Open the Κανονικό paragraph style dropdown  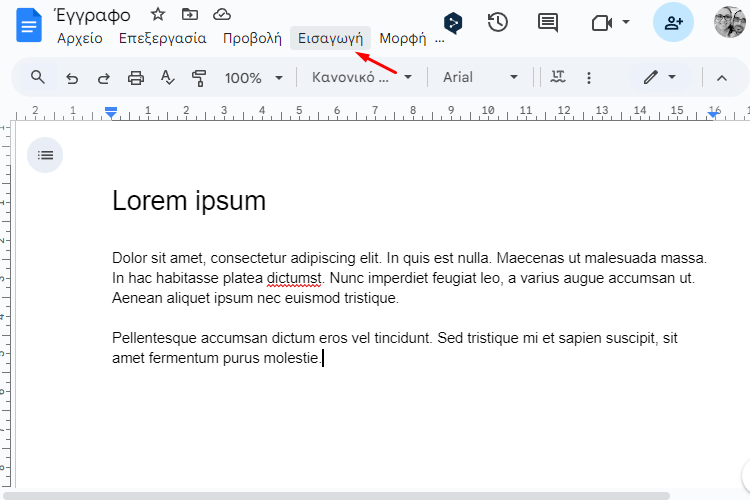(362, 77)
